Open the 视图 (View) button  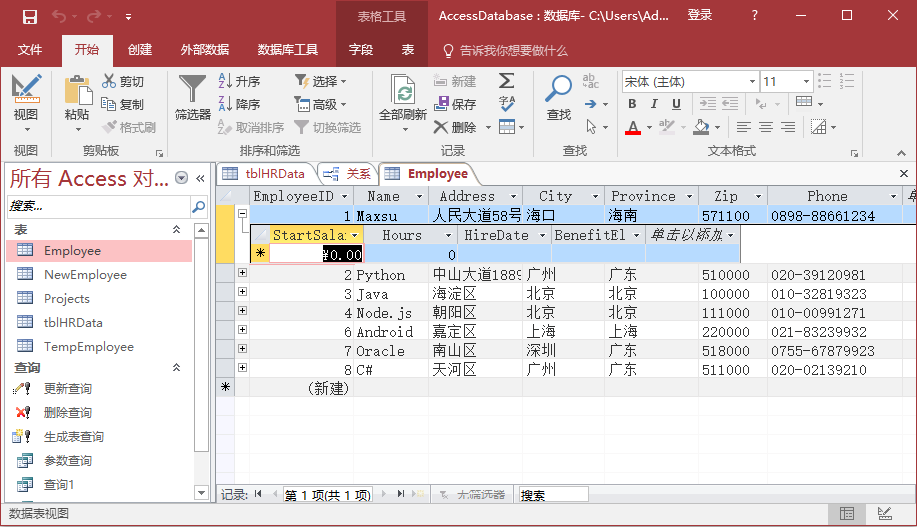[x=26, y=100]
